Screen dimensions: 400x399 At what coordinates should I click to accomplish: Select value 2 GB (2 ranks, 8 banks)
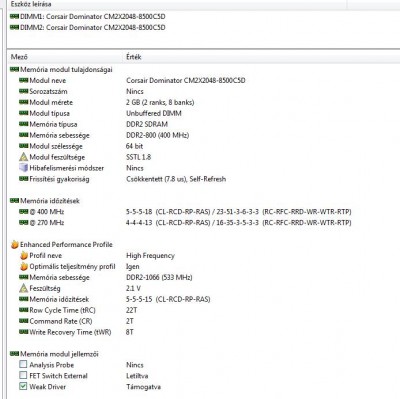pos(160,102)
